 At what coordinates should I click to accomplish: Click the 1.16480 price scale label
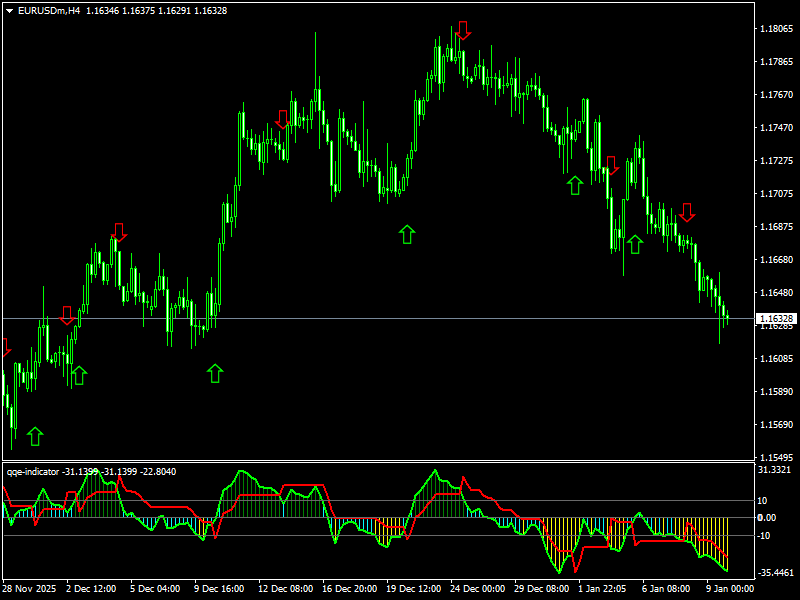[x=777, y=292]
